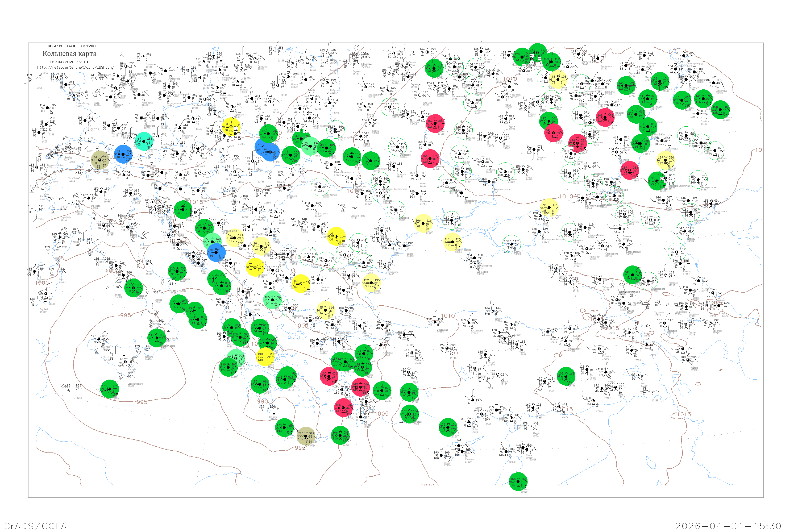Click the QBSF98 UAOL 011200 header code
This screenshot has height=532, width=798.
72,46
